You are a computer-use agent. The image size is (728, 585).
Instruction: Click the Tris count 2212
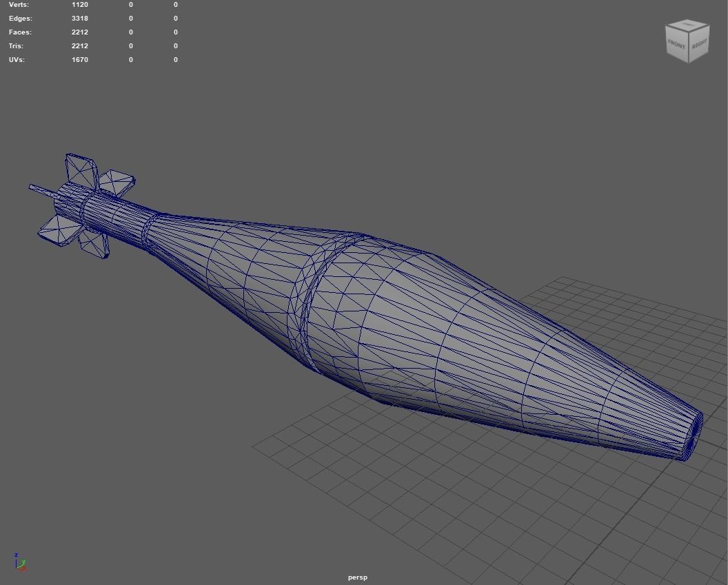point(80,46)
